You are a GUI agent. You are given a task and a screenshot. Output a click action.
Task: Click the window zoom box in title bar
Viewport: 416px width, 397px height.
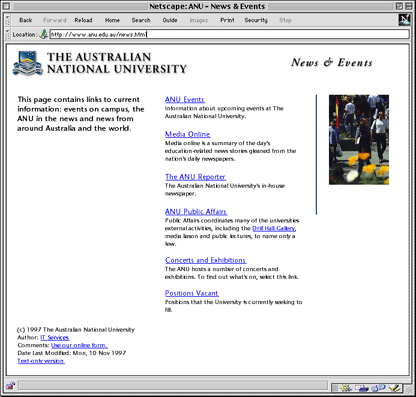(399, 6)
